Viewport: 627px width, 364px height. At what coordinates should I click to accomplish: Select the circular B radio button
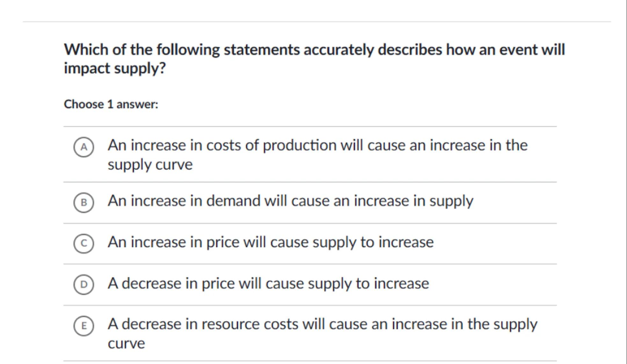(84, 202)
